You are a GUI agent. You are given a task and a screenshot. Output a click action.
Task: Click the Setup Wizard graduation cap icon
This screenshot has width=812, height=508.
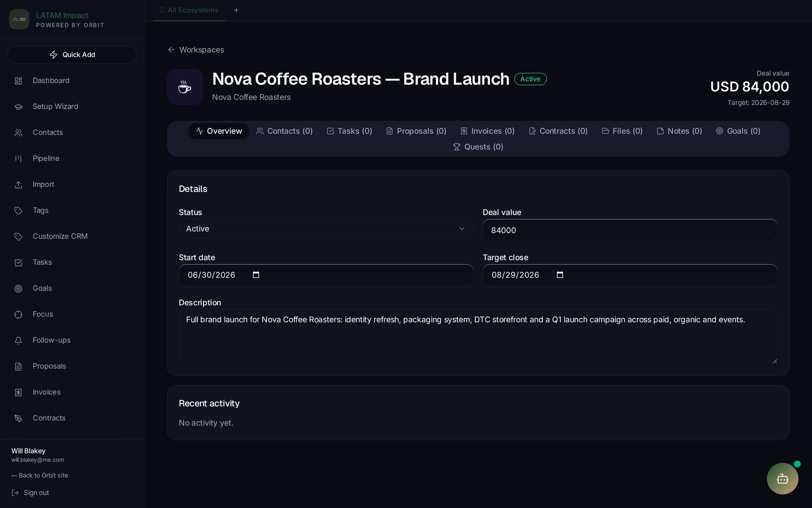[x=18, y=107]
